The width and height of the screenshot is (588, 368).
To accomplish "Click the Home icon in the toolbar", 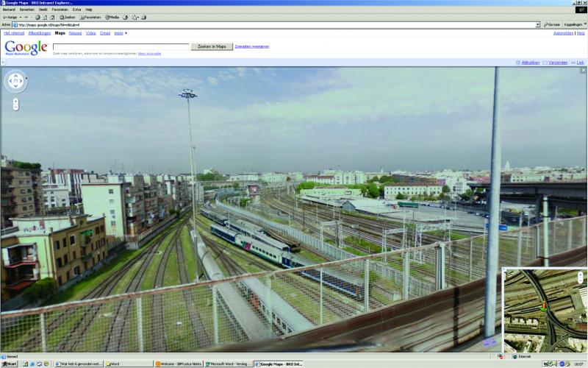I will coord(51,17).
